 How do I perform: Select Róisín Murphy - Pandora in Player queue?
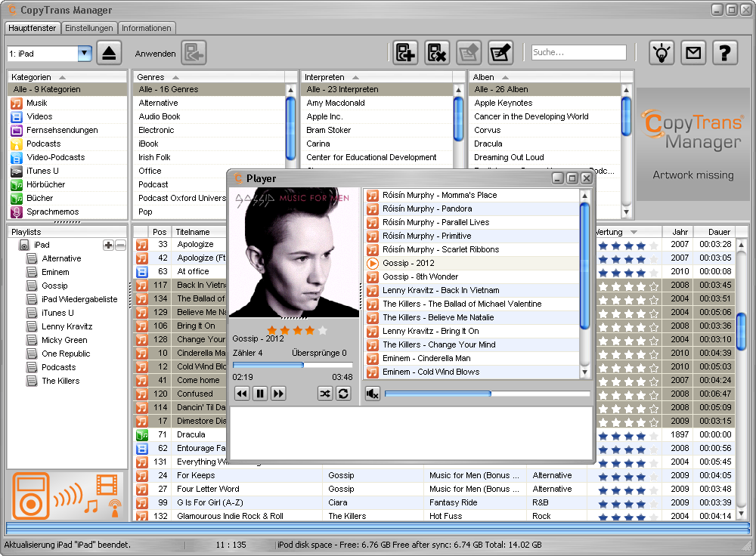pyautogui.click(x=472, y=208)
